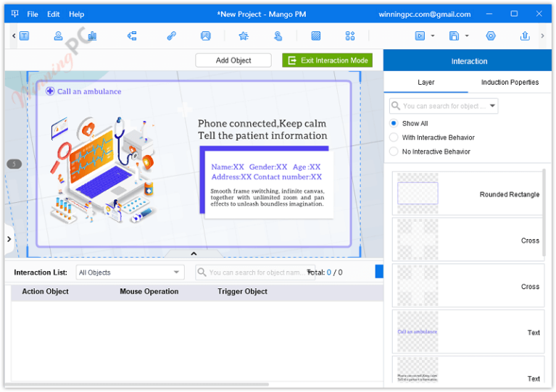The image size is (556, 392).
Task: Click the publish upload icon
Action: point(525,36)
